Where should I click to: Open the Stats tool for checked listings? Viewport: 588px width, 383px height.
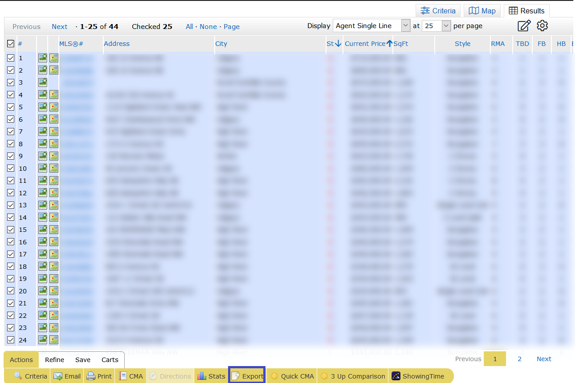click(x=211, y=376)
